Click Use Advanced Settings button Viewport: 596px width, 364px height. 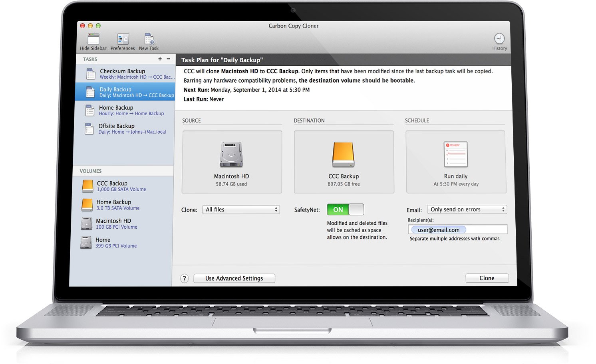[x=234, y=278]
